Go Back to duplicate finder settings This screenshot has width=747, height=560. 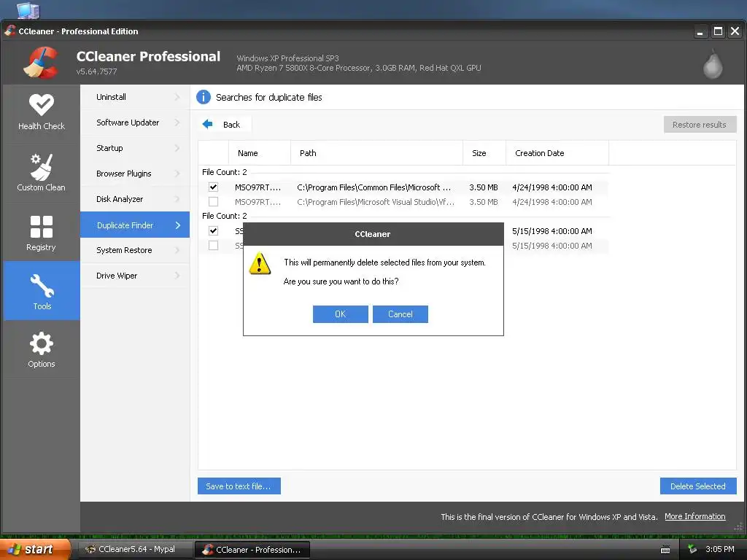click(225, 124)
